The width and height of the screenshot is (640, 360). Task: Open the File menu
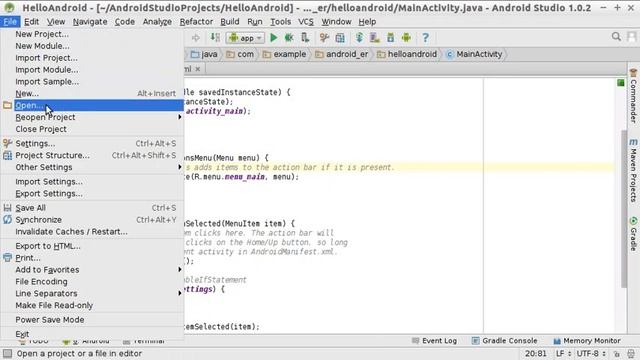tap(10, 22)
